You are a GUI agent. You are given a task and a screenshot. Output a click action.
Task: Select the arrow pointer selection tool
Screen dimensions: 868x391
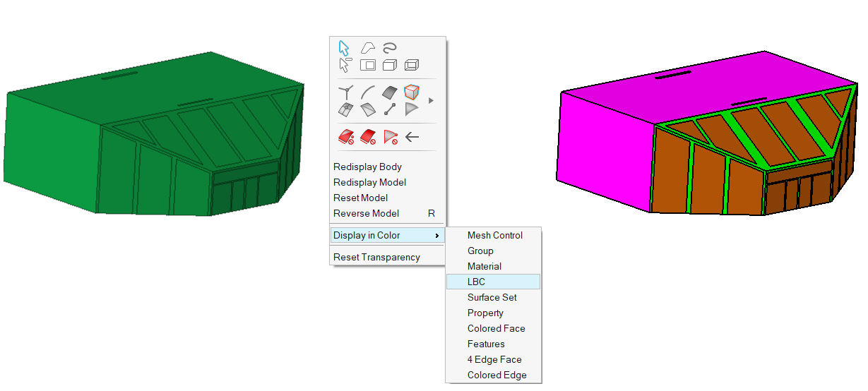344,48
